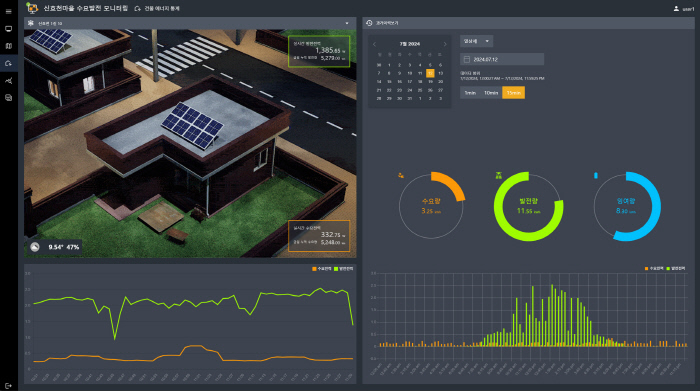Select the highlighted 12 in the calendar

point(430,73)
